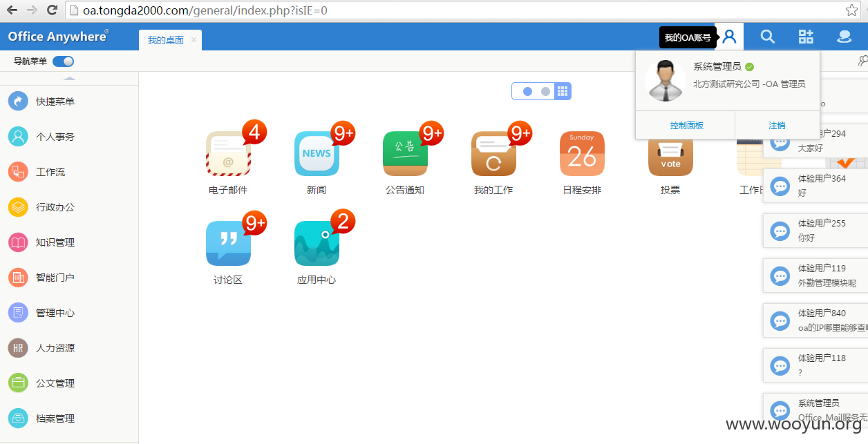868x444 pixels.
Task: Toggle the 导航菜单 switch off
Action: coord(63,61)
